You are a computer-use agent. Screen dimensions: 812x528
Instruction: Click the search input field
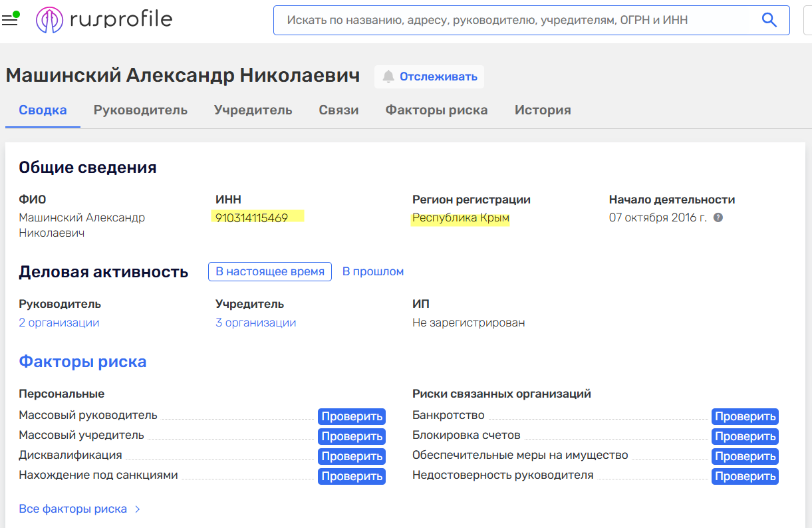pyautogui.click(x=519, y=20)
